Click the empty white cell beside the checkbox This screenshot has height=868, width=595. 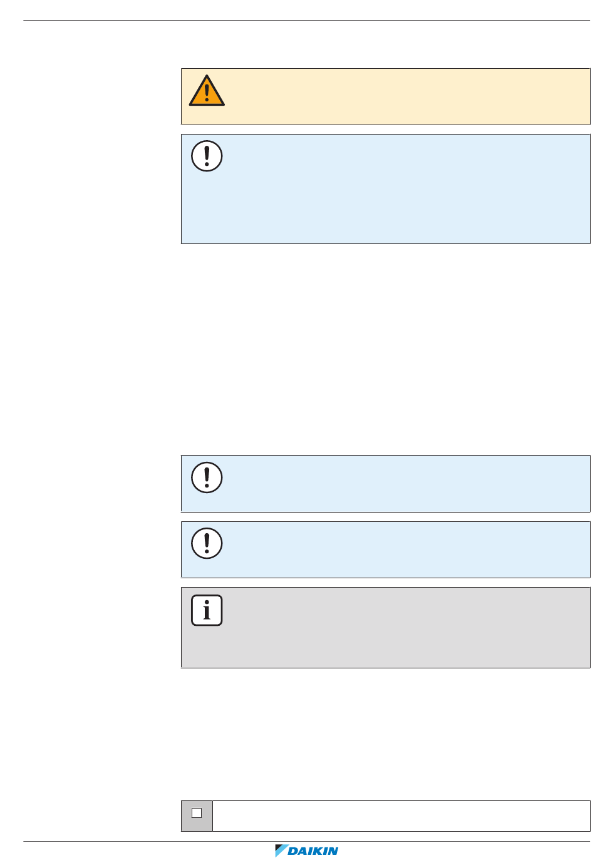click(x=401, y=816)
